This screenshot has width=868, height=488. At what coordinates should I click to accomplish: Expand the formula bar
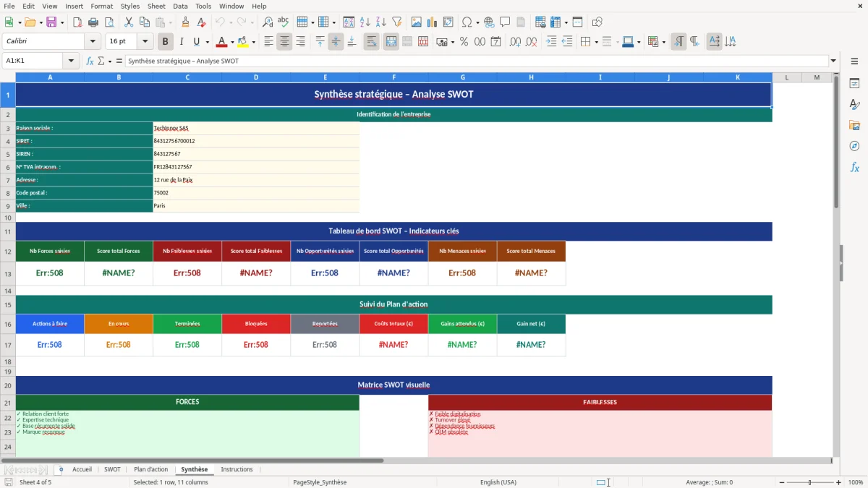point(833,61)
